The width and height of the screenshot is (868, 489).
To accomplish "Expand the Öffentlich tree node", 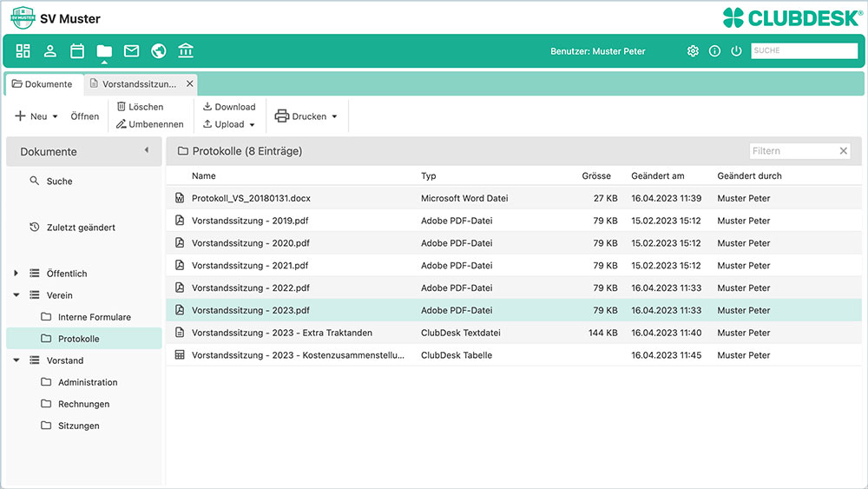I will [x=16, y=273].
